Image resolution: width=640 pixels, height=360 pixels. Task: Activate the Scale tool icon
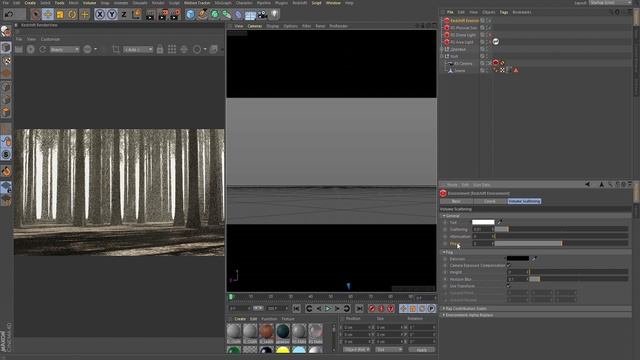tap(60, 15)
